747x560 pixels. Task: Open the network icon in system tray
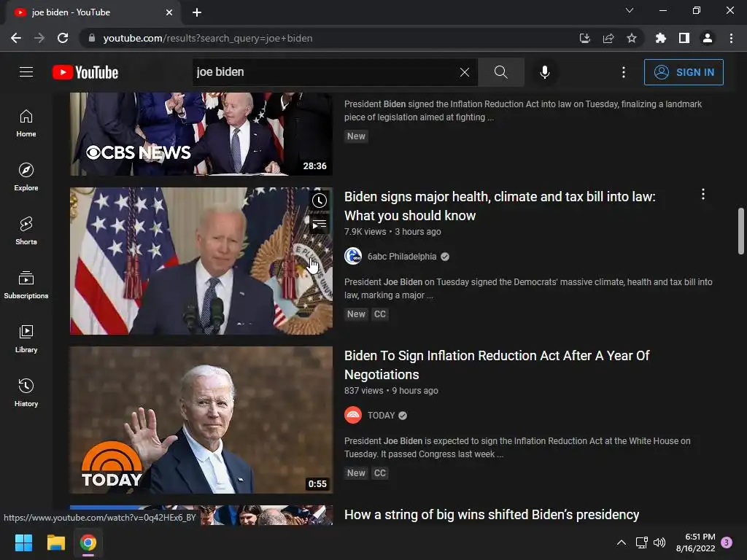point(642,542)
